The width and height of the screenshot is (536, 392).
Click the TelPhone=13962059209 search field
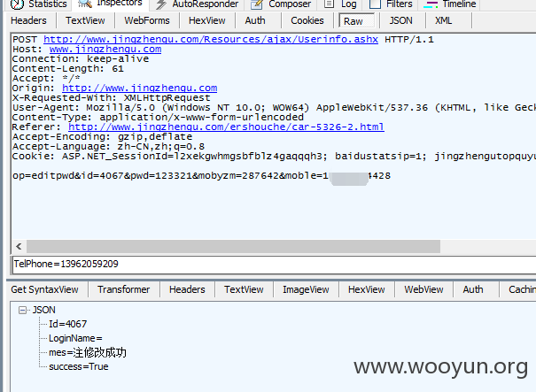point(274,265)
